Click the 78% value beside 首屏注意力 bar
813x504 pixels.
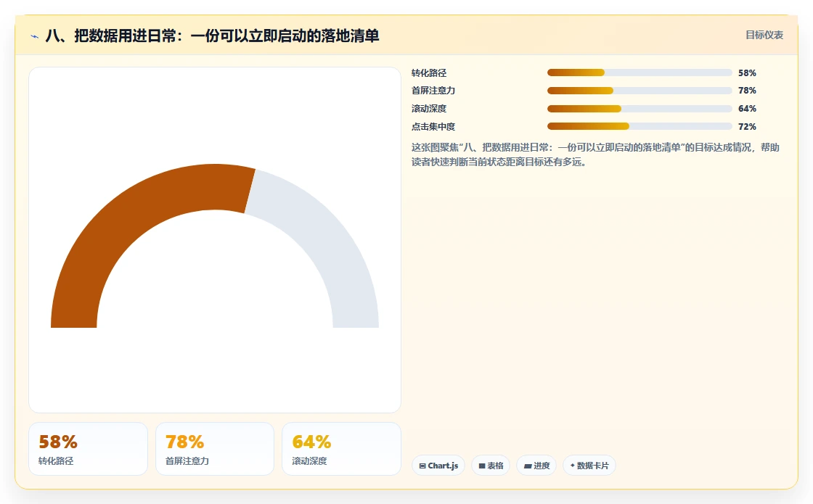[747, 91]
